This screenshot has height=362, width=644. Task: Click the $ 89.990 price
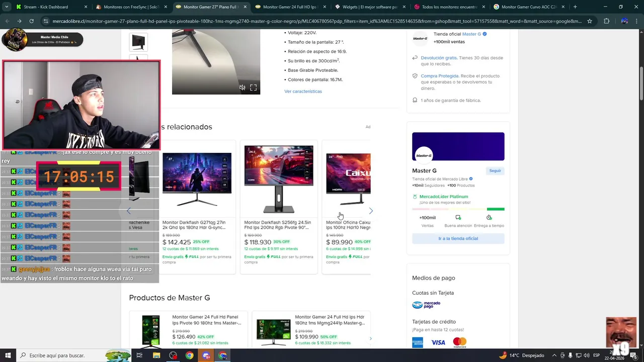(x=339, y=242)
